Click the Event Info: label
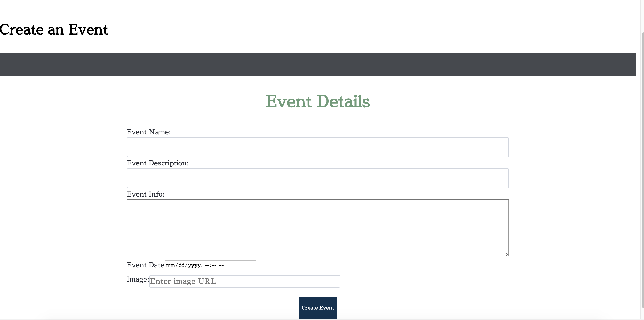The width and height of the screenshot is (644, 320). [146, 194]
